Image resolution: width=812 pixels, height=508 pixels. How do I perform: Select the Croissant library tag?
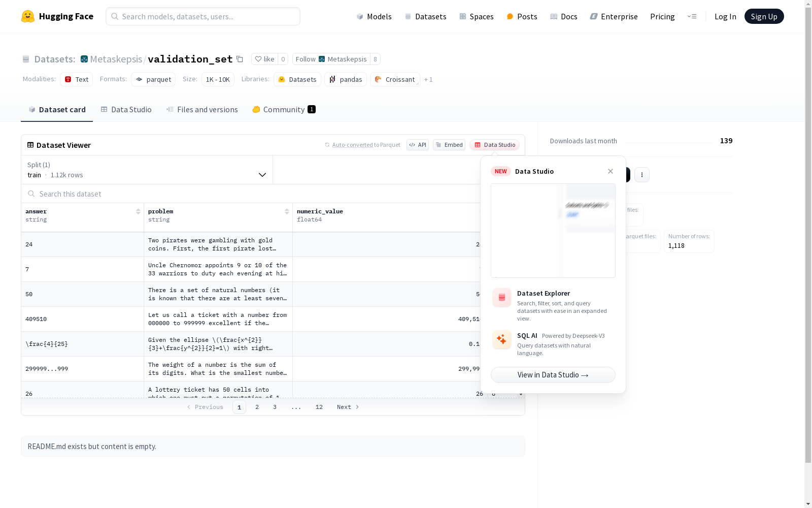395,79
